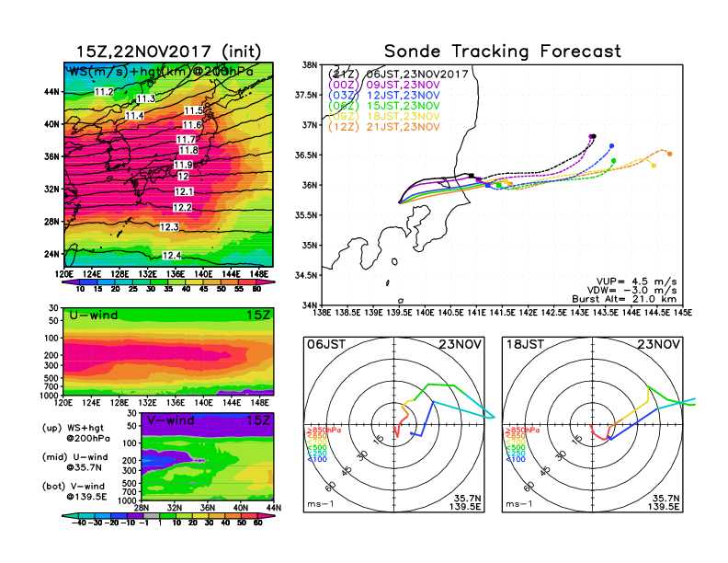
Task: Click the "44N" latitude label on the V-wind panel
Action: pos(274,508)
